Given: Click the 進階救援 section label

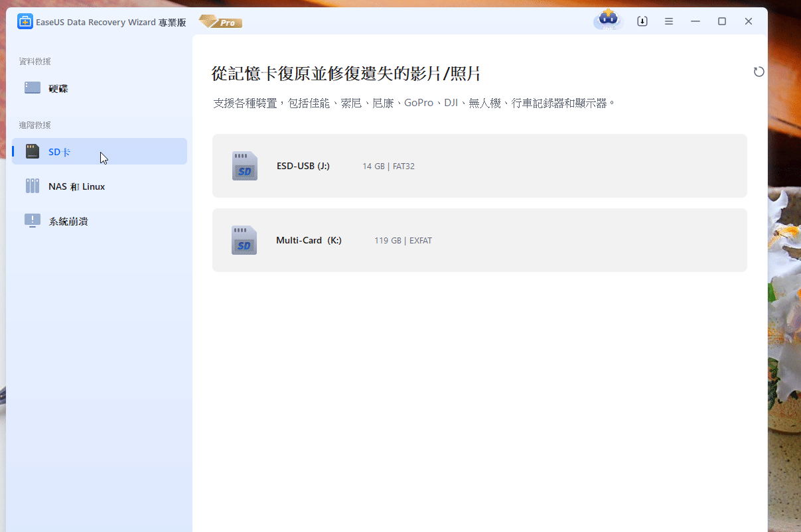Looking at the screenshot, I should pos(35,125).
